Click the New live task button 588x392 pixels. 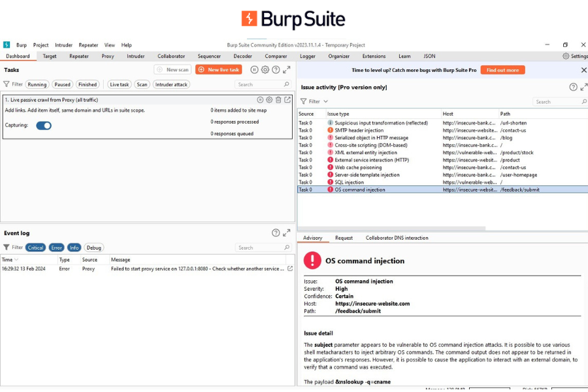(219, 70)
